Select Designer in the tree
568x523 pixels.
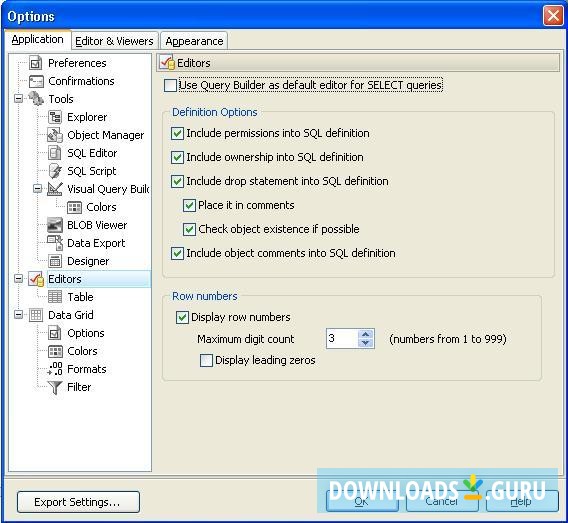tap(88, 261)
